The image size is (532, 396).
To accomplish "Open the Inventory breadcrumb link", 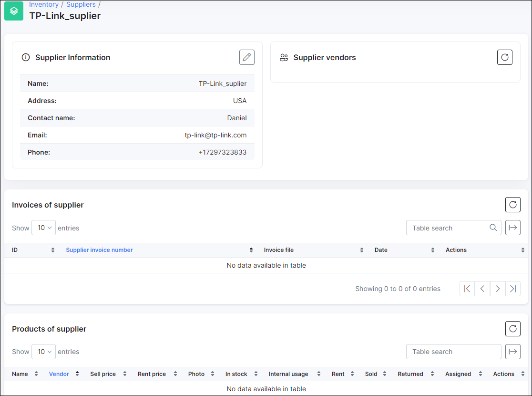I will 44,4.
